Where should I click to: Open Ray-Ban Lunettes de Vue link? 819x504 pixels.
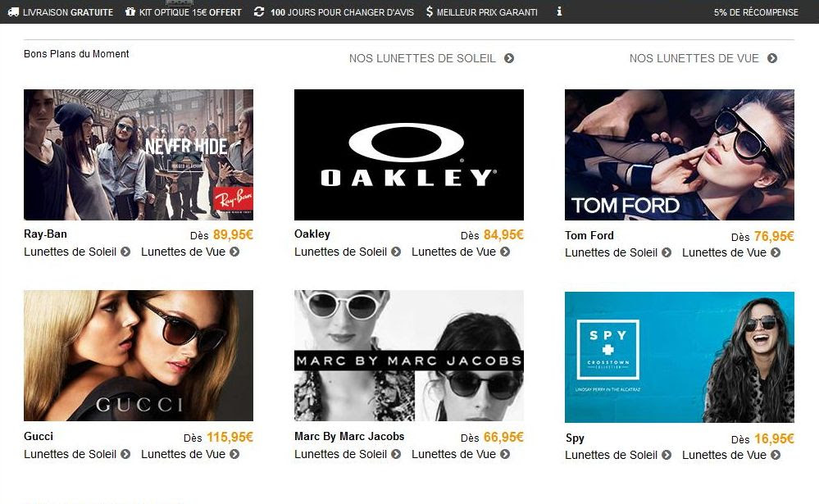tap(183, 252)
